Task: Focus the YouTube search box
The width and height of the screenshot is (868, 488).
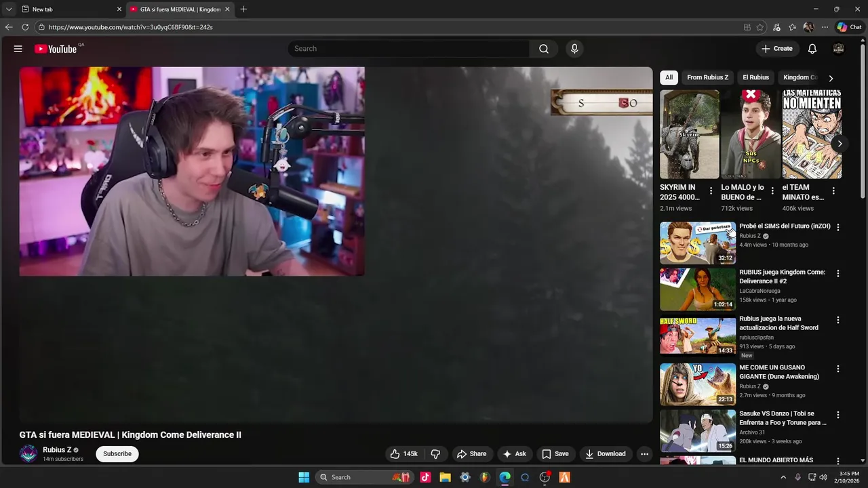Action: tap(409, 49)
